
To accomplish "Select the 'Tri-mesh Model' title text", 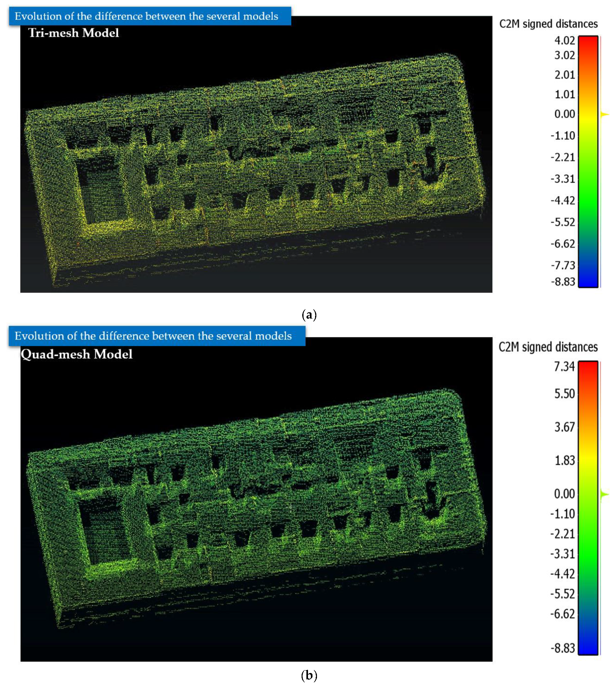I will 73,33.
